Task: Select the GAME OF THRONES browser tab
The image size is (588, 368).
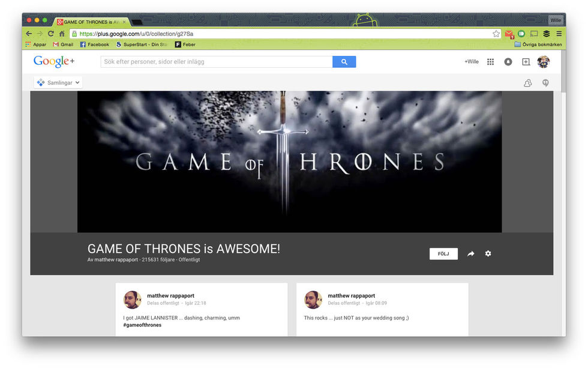Action: (91, 22)
